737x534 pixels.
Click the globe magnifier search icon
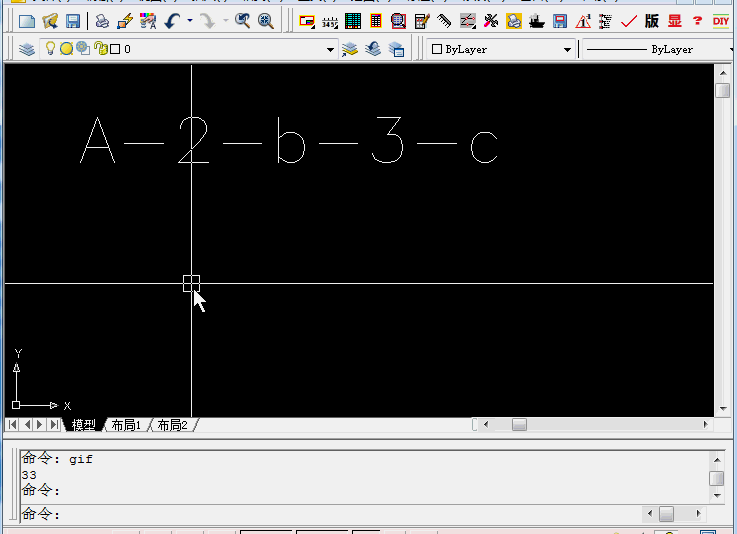point(399,21)
